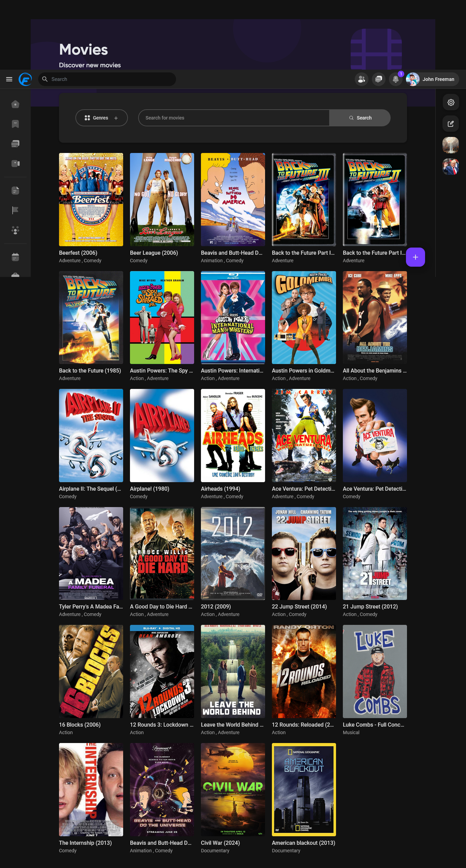Viewport: 466px width, 868px height.
Task: Open the Ace Ventura When Nature Calls poster
Action: (x=304, y=436)
